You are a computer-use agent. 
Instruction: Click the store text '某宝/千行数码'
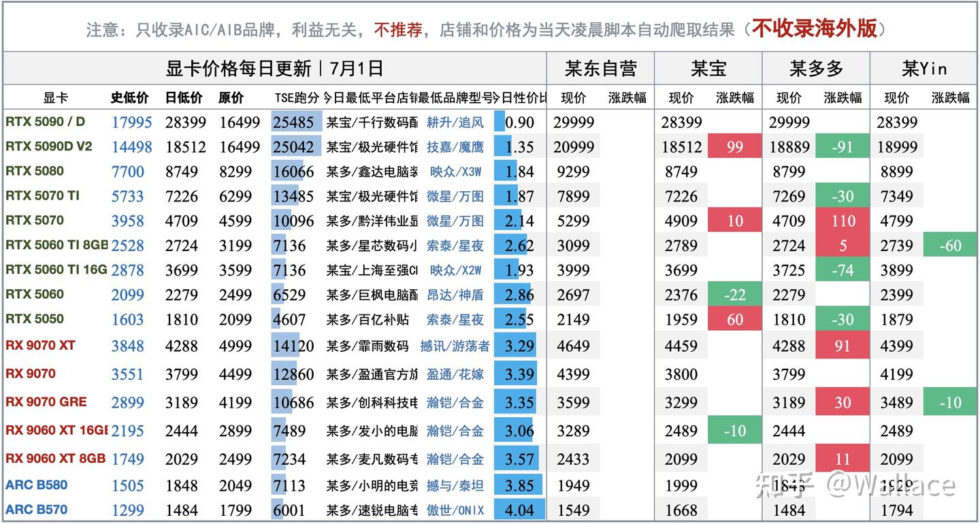point(372,122)
